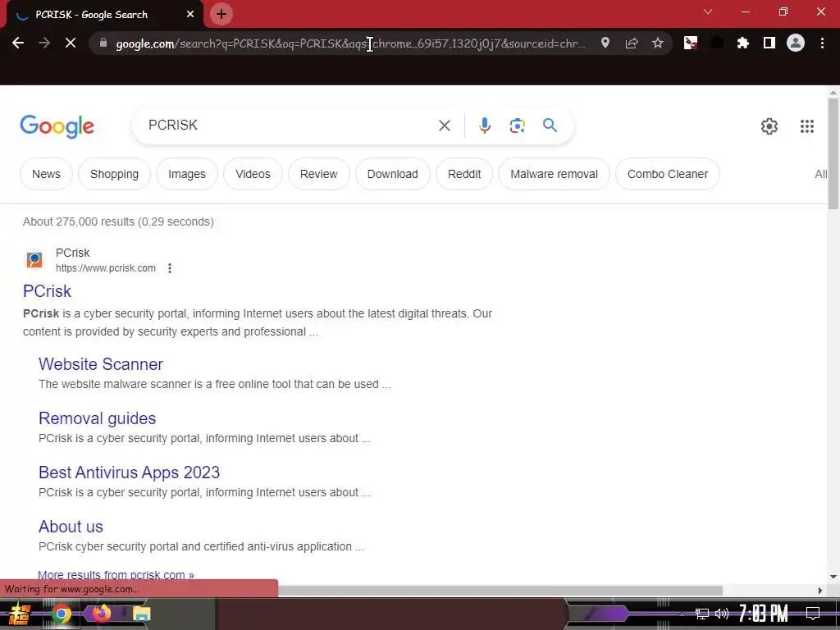Image resolution: width=840 pixels, height=630 pixels.
Task: Stop loading the page
Action: coord(71,43)
